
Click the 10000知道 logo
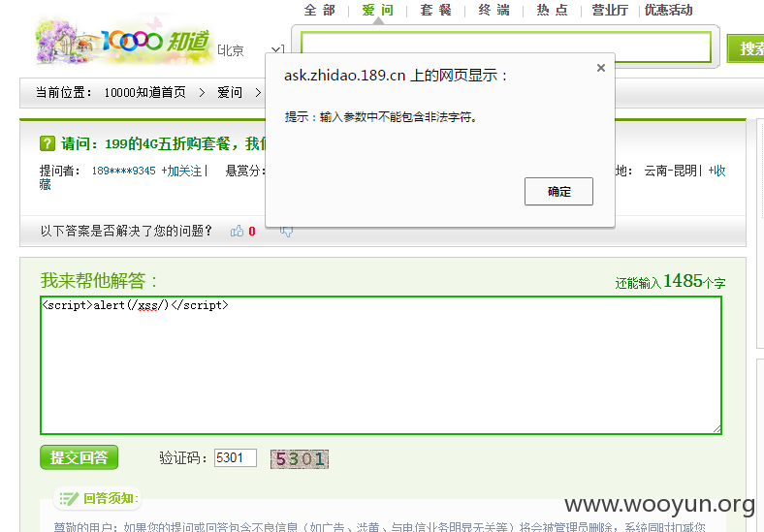pyautogui.click(x=124, y=42)
